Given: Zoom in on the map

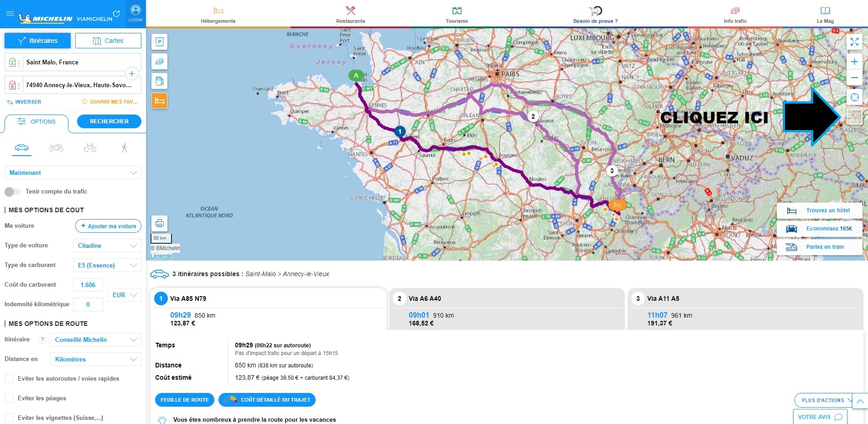Looking at the screenshot, I should [x=854, y=62].
